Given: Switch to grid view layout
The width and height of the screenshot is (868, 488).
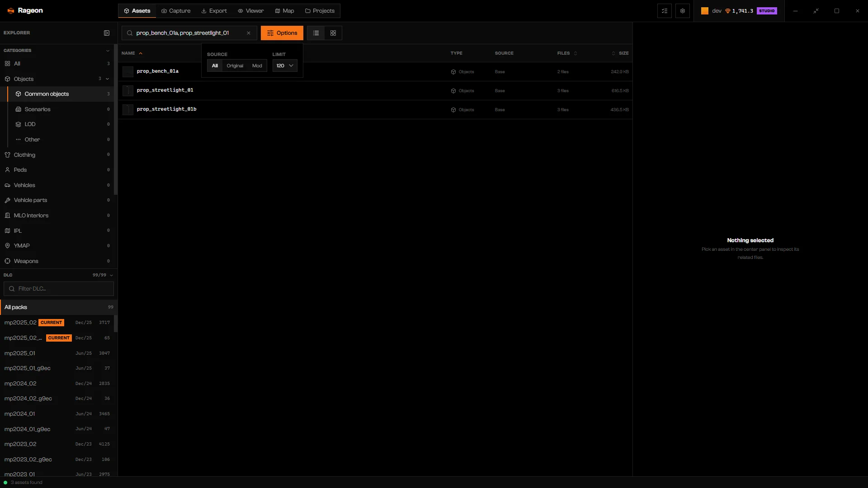Looking at the screenshot, I should [x=333, y=33].
